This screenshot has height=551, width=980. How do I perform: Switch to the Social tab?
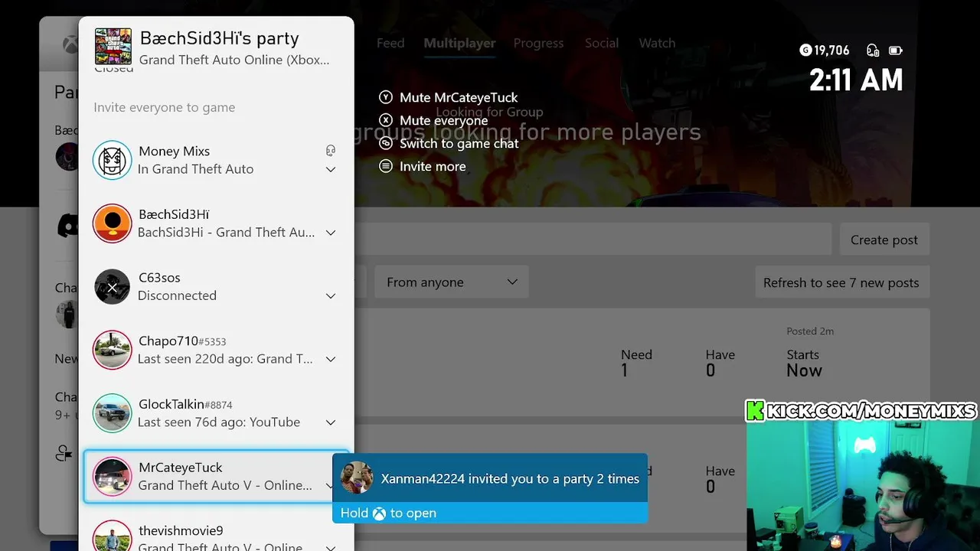pyautogui.click(x=602, y=43)
